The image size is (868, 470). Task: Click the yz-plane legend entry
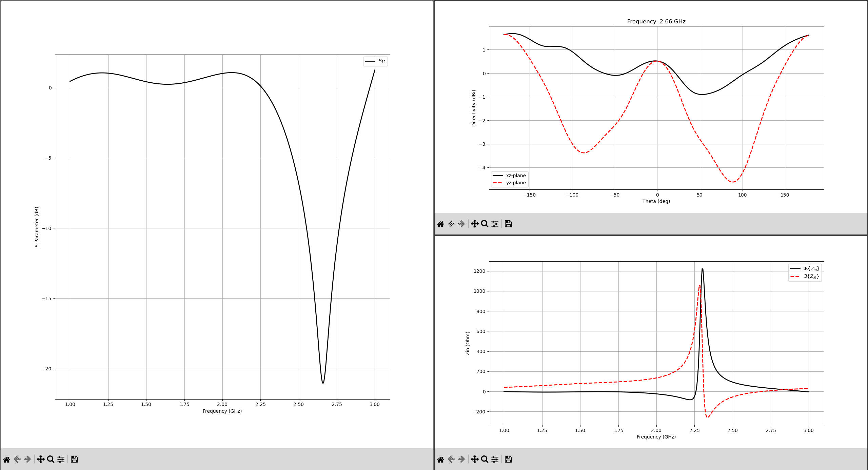(509, 183)
